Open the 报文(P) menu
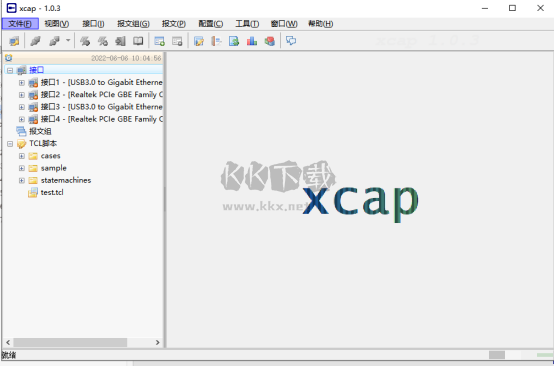This screenshot has height=366, width=554. click(x=174, y=24)
